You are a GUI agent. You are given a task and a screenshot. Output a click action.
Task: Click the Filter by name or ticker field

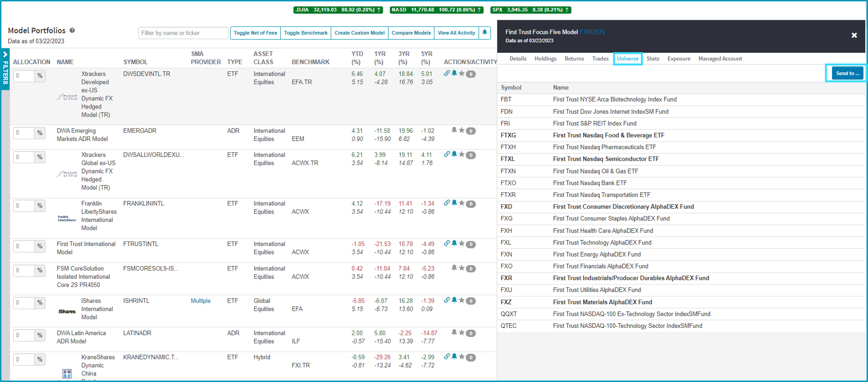(183, 33)
